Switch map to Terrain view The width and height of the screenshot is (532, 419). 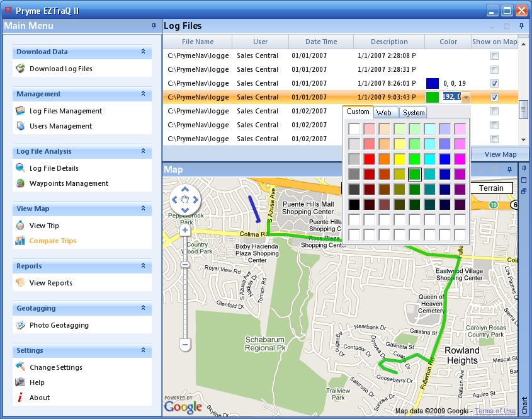click(491, 188)
